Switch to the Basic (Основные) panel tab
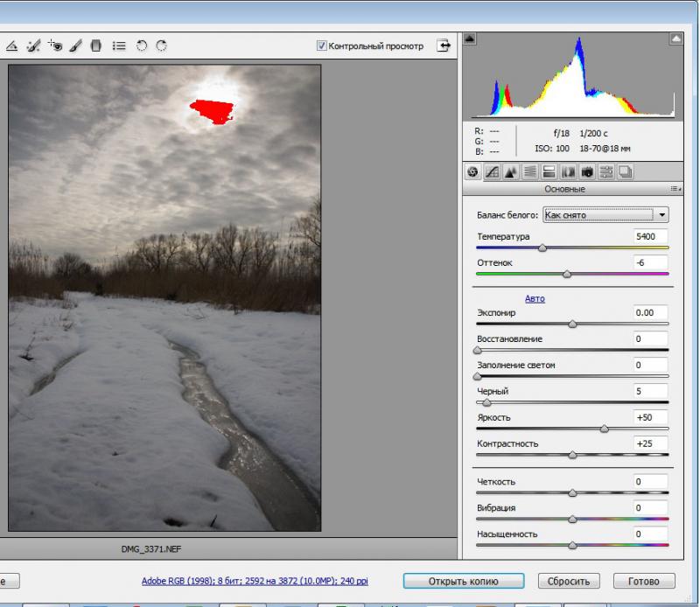Screen dimensions: 700x607 pos(472,171)
